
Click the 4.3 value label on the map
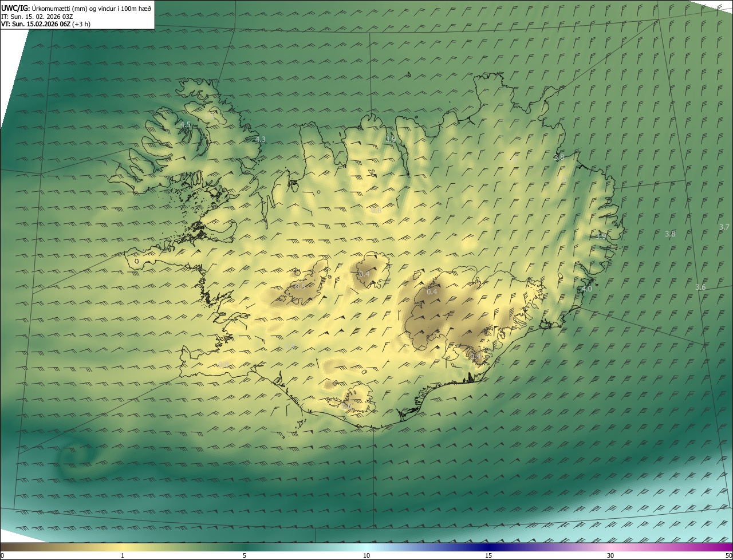point(261,139)
